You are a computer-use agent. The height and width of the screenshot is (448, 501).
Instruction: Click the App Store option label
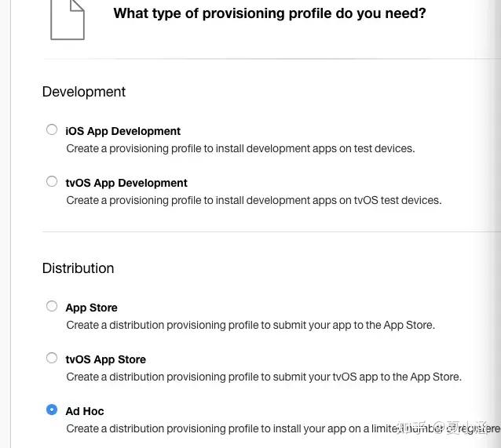pos(91,308)
